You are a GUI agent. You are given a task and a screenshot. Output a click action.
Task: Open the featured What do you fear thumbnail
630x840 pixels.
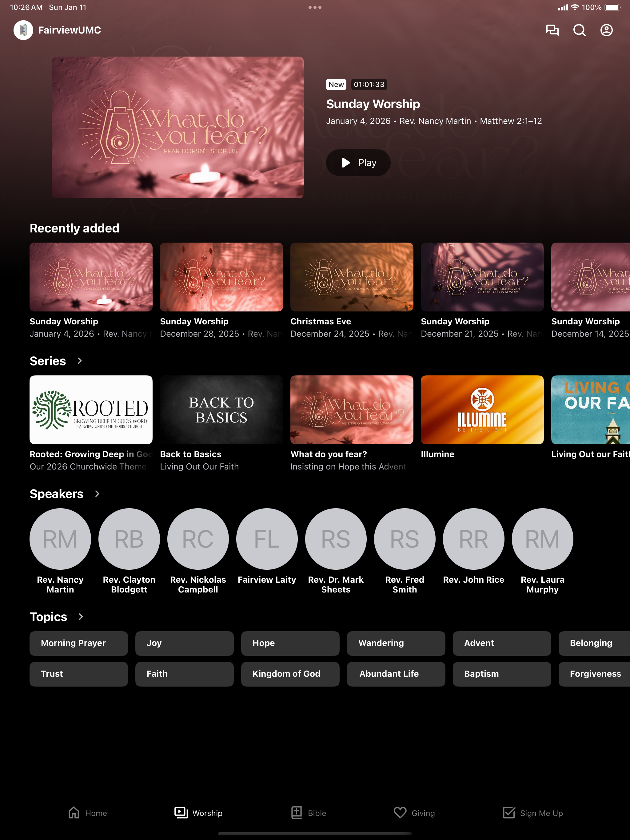click(178, 127)
